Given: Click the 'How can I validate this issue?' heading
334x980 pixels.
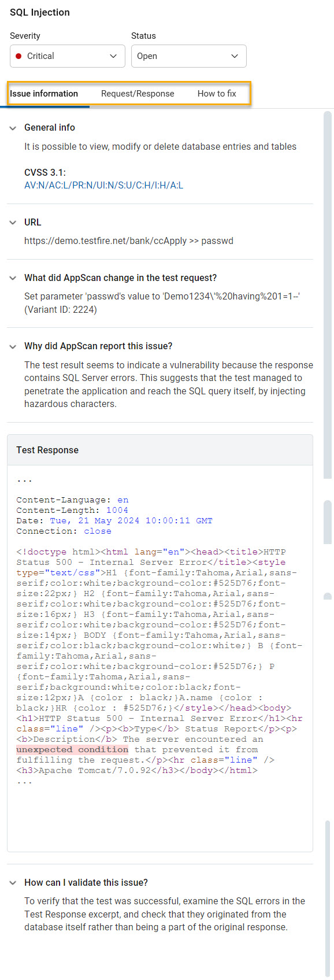Looking at the screenshot, I should pos(86,882).
